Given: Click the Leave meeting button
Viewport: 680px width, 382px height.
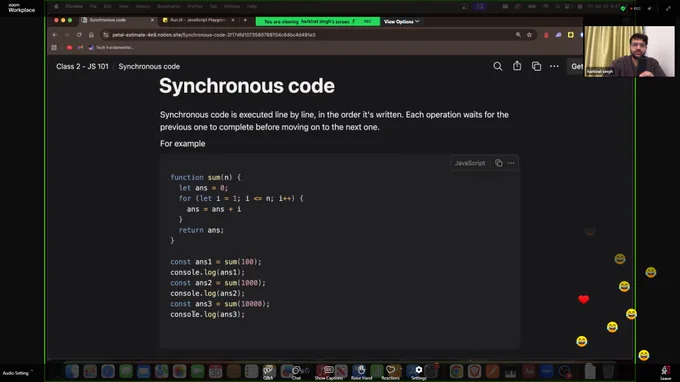Looking at the screenshot, I should (x=665, y=372).
